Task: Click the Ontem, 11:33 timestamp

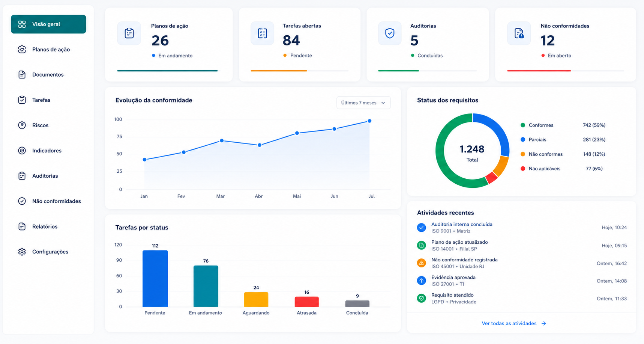Action: pos(612,299)
